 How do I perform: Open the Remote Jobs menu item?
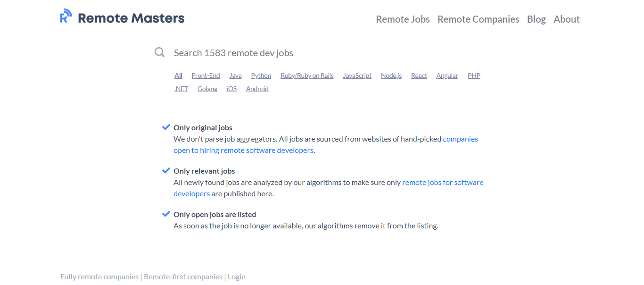[403, 19]
